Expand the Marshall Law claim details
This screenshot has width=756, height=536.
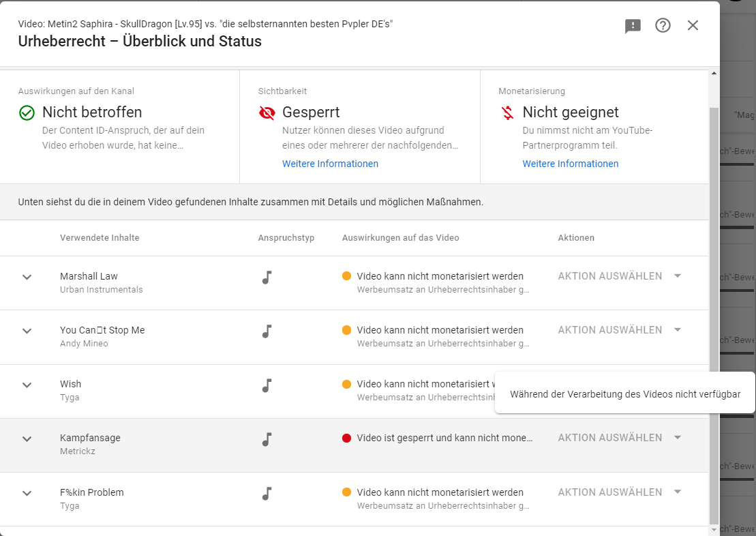click(x=27, y=277)
